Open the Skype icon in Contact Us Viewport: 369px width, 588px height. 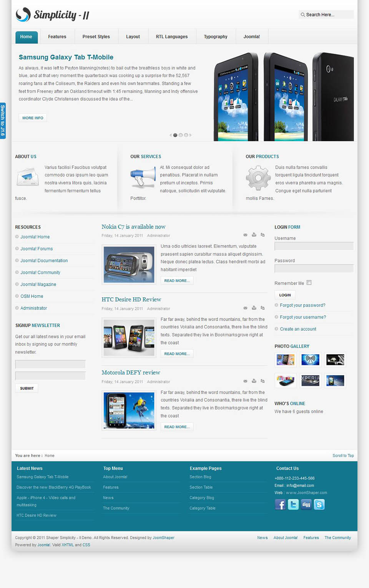point(319,504)
